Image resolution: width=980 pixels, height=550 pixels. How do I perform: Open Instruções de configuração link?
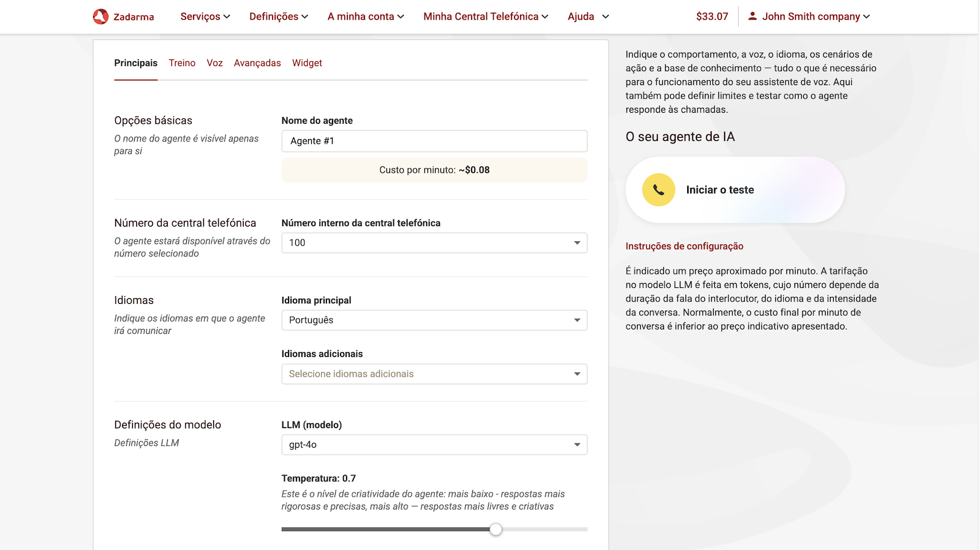[x=684, y=246]
